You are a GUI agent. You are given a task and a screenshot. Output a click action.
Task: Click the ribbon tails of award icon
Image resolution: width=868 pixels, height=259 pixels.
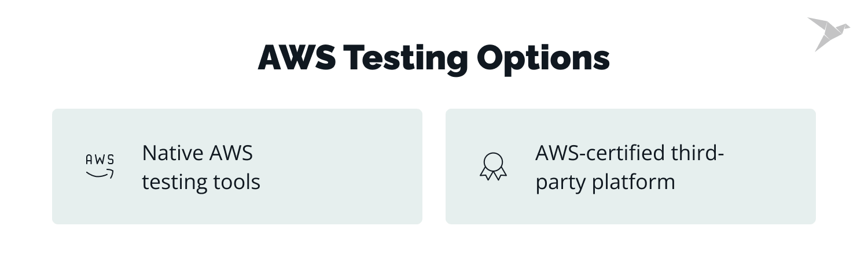[x=493, y=175]
